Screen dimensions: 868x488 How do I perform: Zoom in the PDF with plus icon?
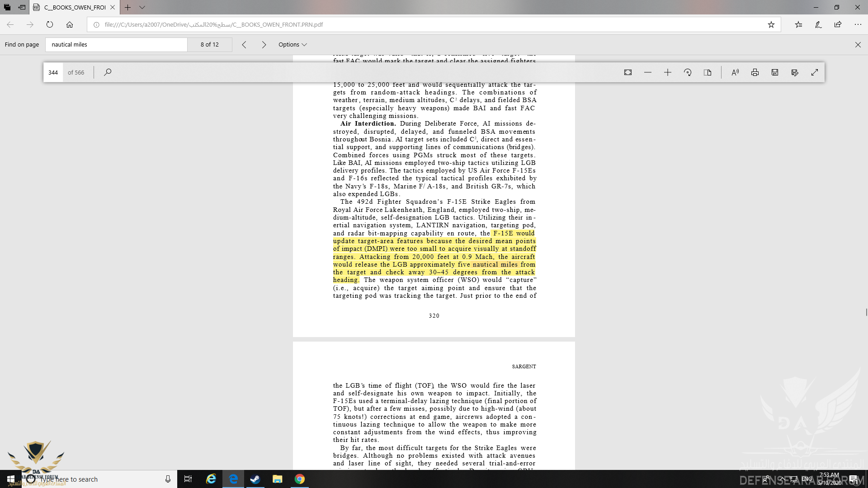[668, 72]
